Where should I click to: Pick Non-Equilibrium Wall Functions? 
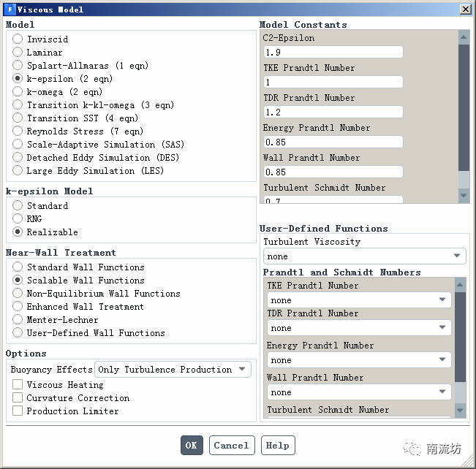[x=18, y=293]
